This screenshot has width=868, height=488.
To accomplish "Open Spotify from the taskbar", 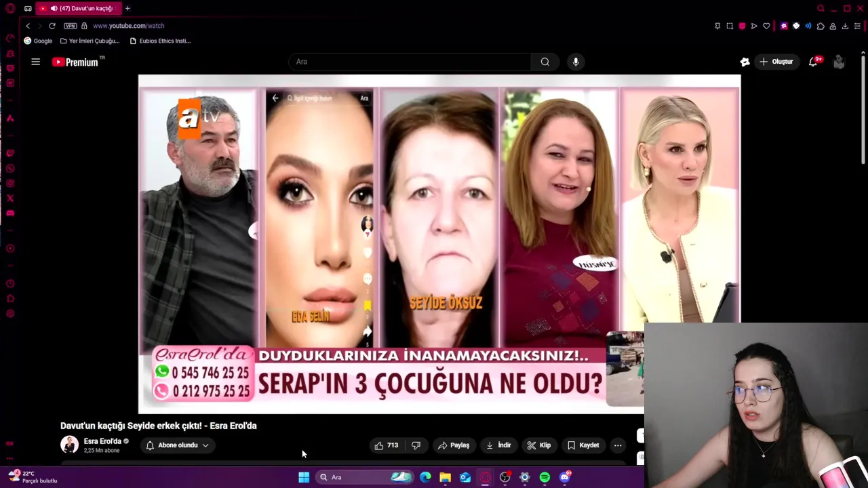I will tap(545, 477).
